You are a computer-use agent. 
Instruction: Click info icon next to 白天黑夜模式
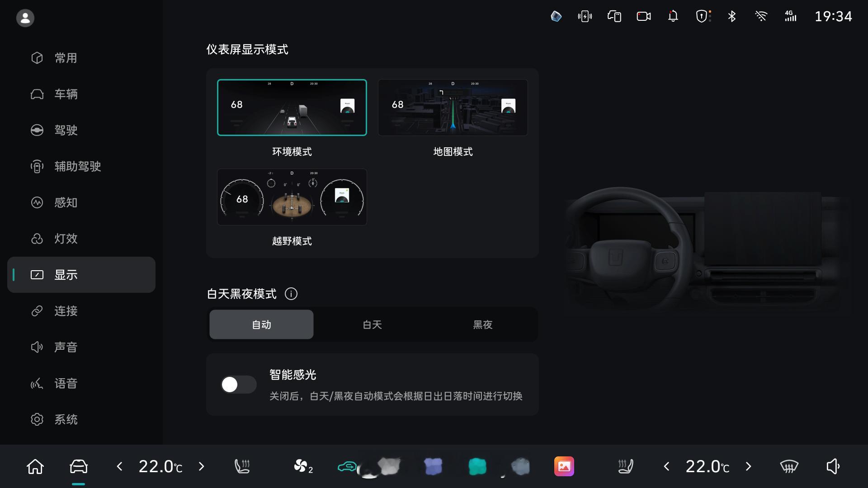tap(291, 294)
